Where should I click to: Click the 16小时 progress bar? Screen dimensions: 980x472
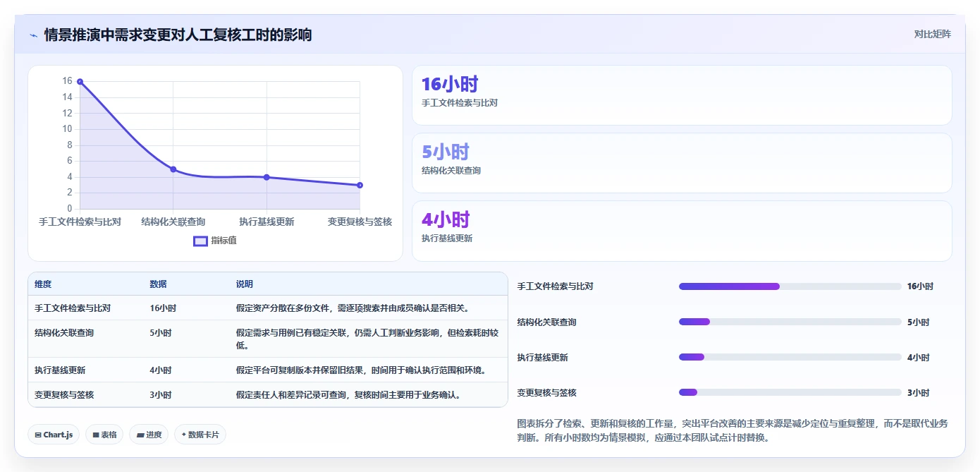coord(790,286)
